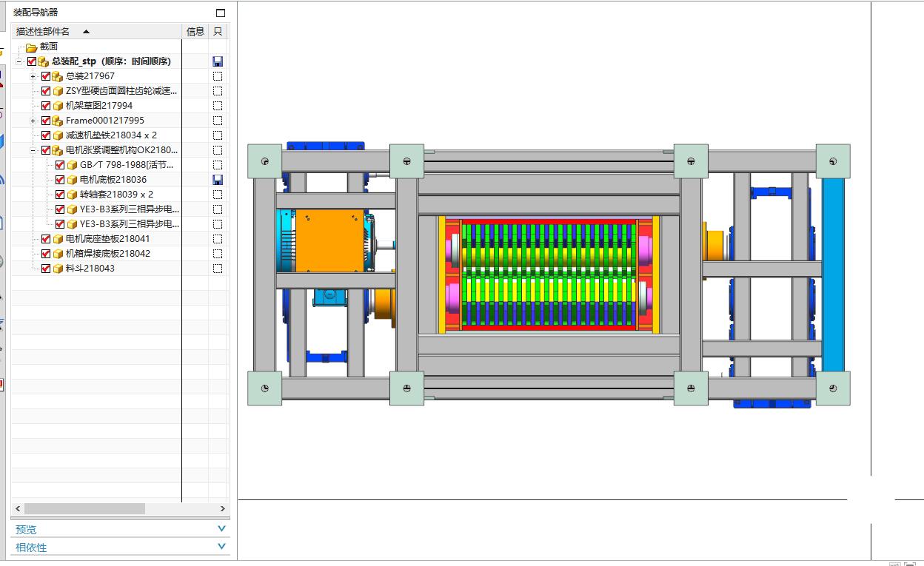Click the read-only status box of 机箱焊接底板218042
This screenshot has width=924, height=566.
tap(217, 254)
